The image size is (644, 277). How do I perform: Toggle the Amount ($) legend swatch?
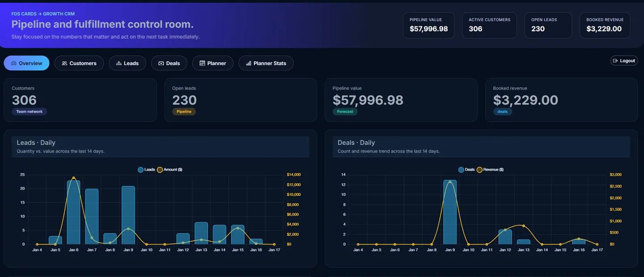pos(160,170)
